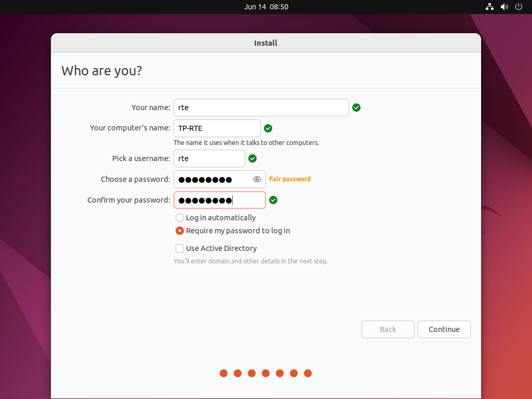The height and width of the screenshot is (399, 532).
Task: Reveal password with the eye icon
Action: click(257, 179)
